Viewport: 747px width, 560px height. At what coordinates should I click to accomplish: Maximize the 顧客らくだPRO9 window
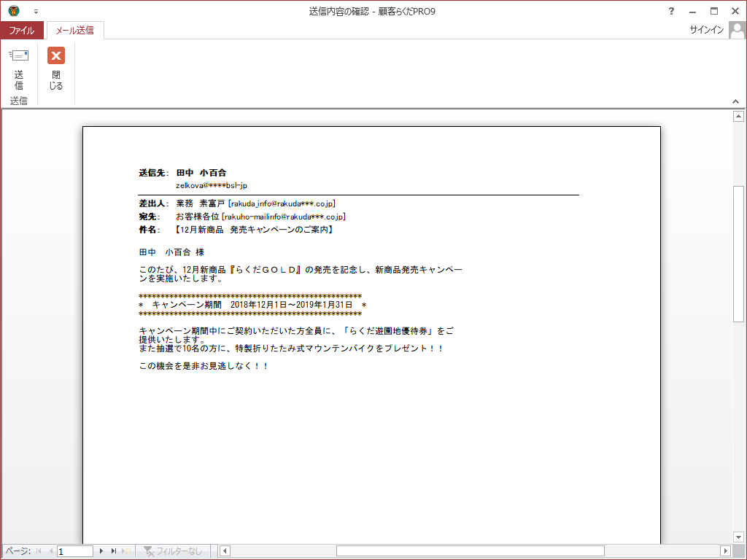(713, 11)
